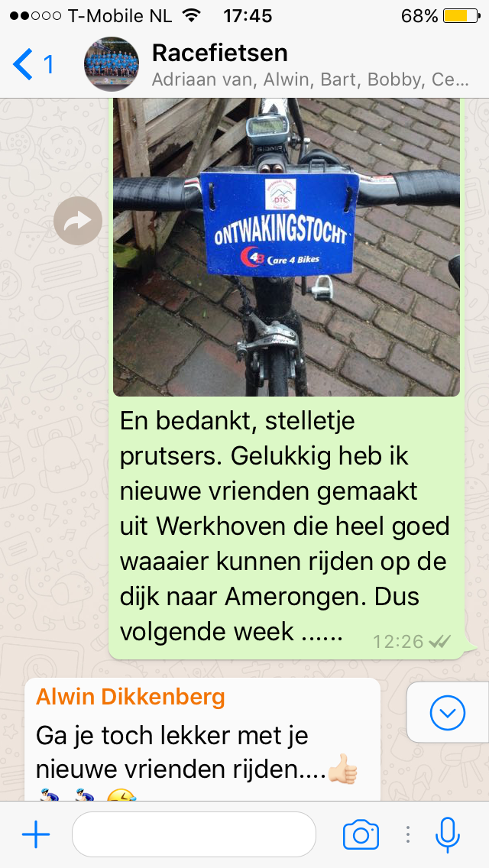Open the Racefietsen group avatar
The height and width of the screenshot is (868, 489).
(x=112, y=64)
